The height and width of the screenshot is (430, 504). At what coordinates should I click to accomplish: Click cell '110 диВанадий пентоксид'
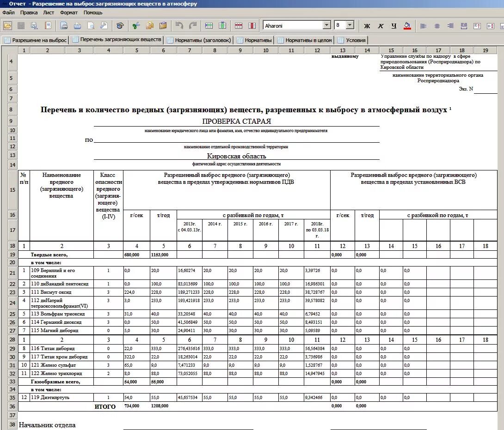click(x=61, y=284)
